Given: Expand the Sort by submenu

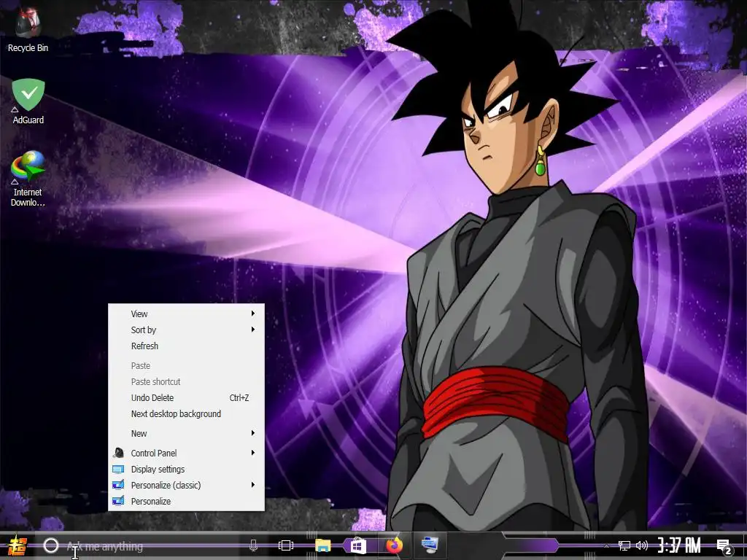Looking at the screenshot, I should pos(186,330).
